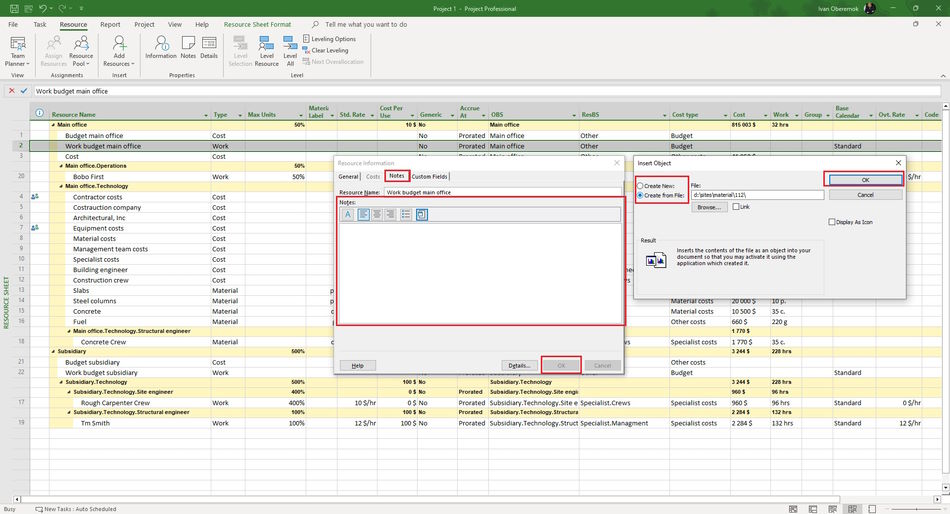This screenshot has width=950, height=514.
Task: Switch to Team Planner view in status bar
Action: point(832,509)
